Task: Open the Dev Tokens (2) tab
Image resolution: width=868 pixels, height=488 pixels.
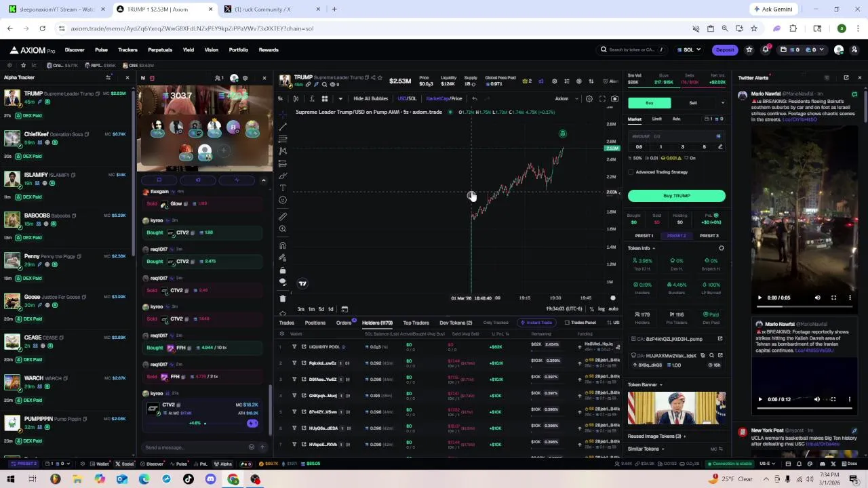Action: 456,323
